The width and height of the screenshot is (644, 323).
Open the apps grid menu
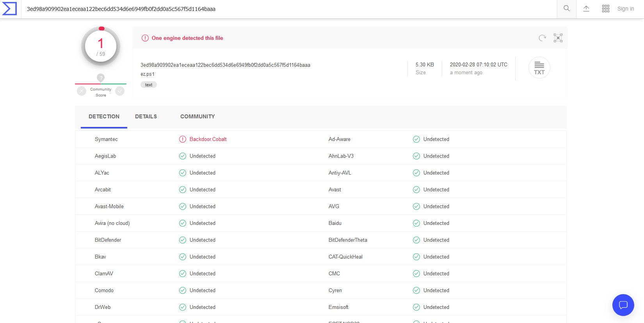(x=606, y=9)
